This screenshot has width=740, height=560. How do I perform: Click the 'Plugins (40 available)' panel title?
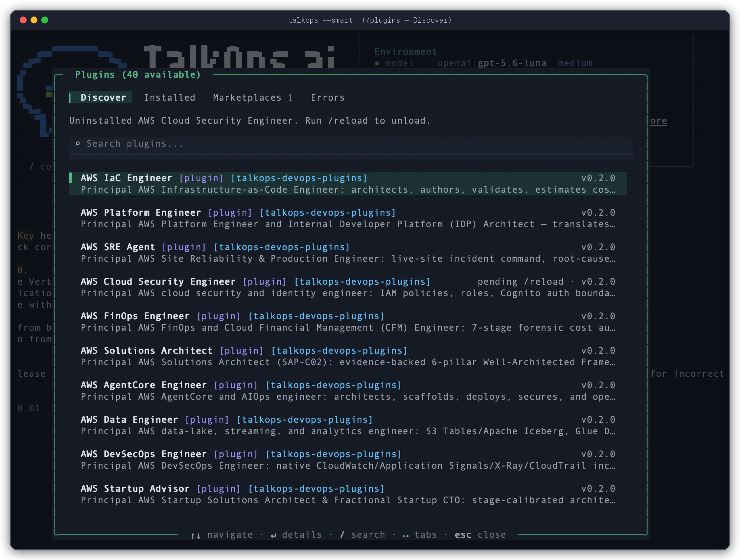(138, 74)
